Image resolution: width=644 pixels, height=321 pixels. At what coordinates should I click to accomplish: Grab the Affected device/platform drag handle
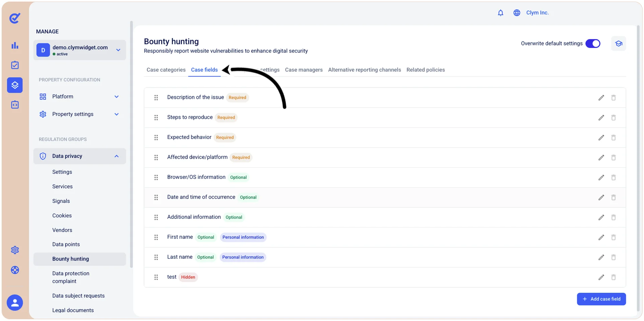pos(156,158)
